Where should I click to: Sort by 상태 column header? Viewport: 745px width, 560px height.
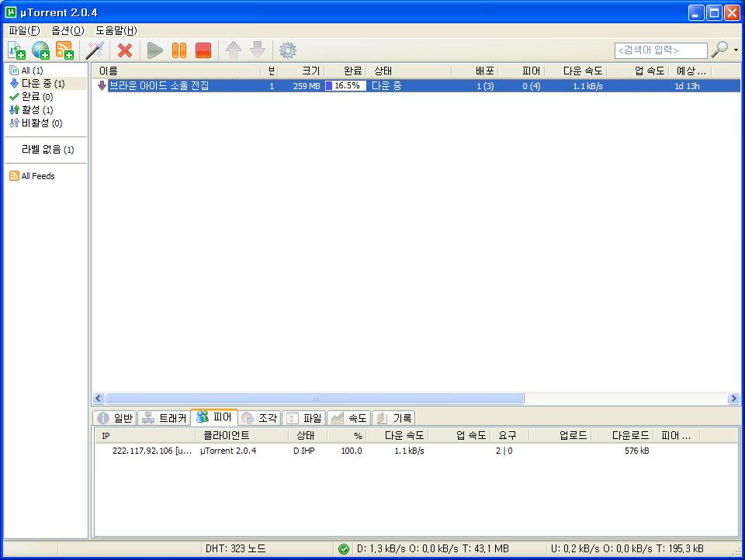409,71
